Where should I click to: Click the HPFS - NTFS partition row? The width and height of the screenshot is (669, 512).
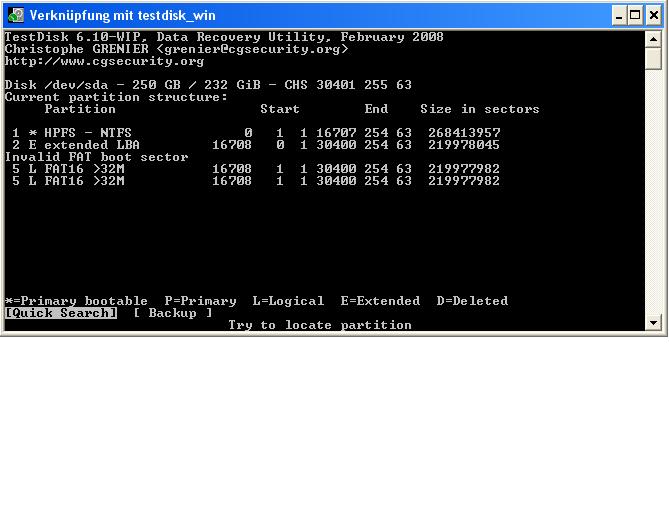click(x=256, y=133)
